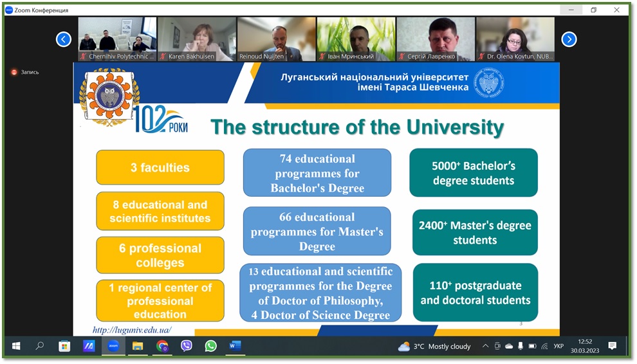Click the red recording indicator dot
Viewport: 637px width, 364px height.
coord(14,72)
